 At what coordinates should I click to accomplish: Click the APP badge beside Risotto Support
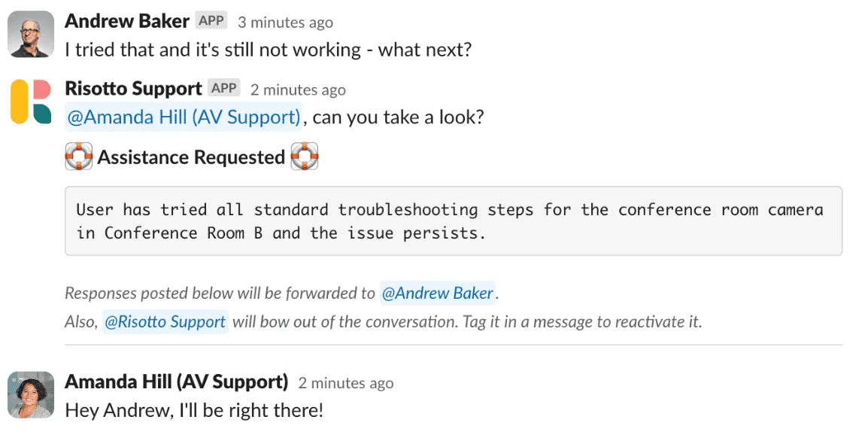(x=223, y=88)
